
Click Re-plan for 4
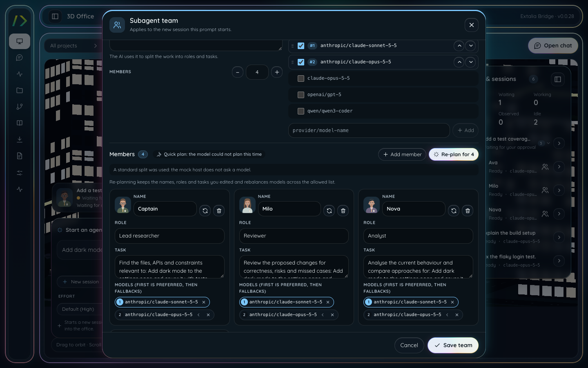[x=454, y=155]
